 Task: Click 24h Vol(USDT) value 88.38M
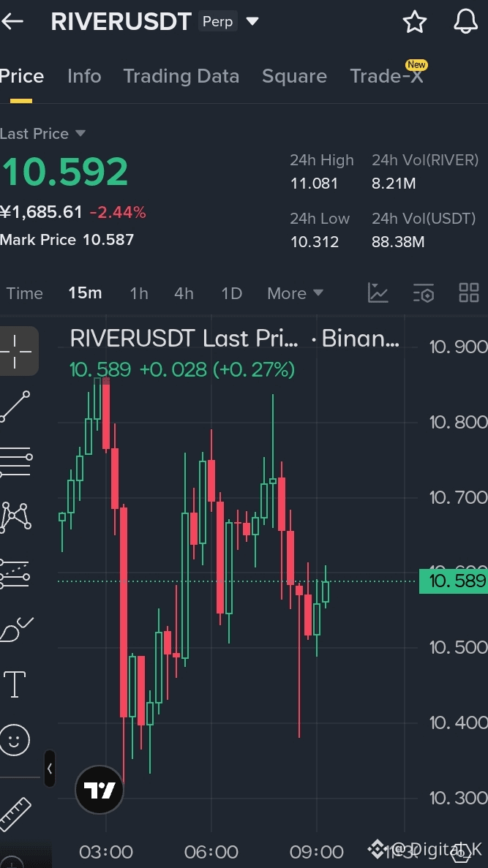click(x=398, y=242)
